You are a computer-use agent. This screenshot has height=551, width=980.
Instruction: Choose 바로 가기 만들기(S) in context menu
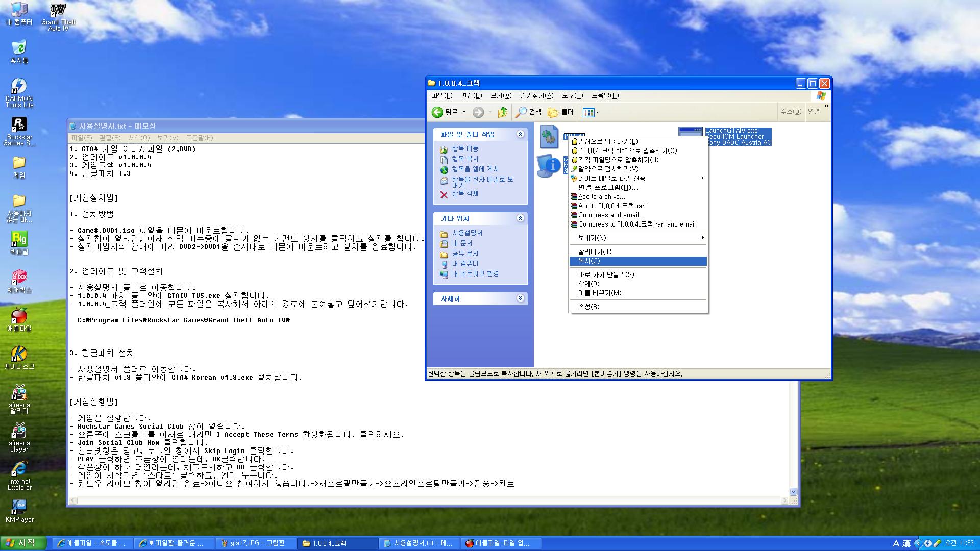pyautogui.click(x=638, y=275)
